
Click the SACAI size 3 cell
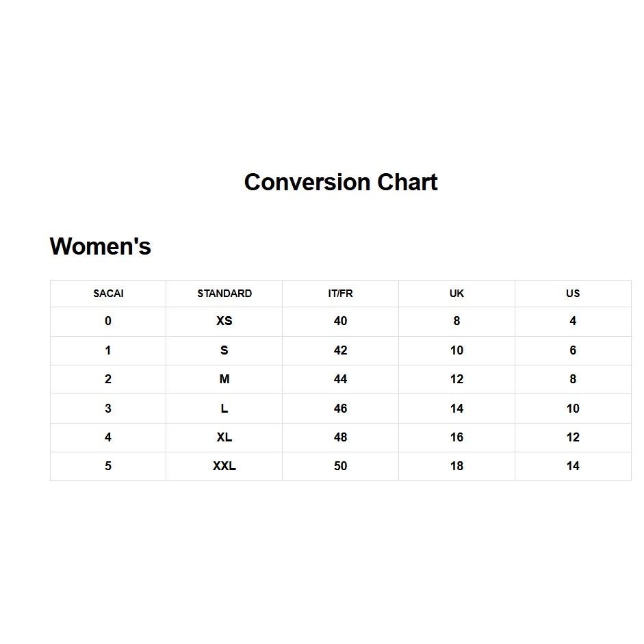108,409
